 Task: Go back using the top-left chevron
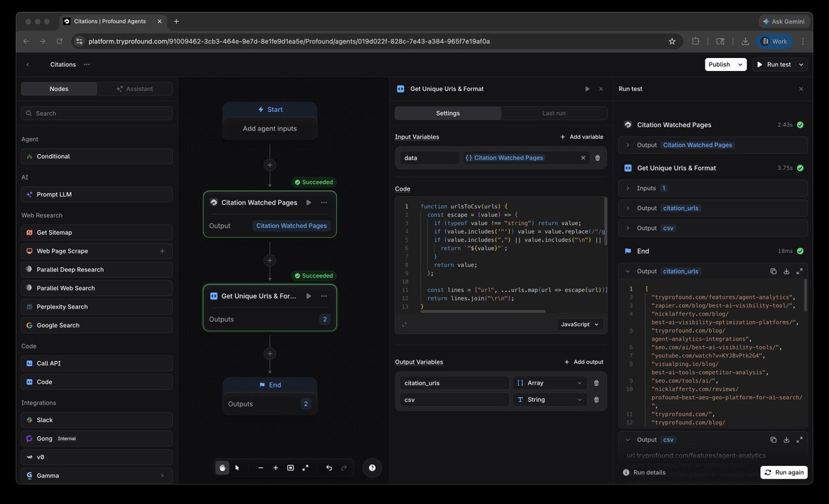[28, 64]
